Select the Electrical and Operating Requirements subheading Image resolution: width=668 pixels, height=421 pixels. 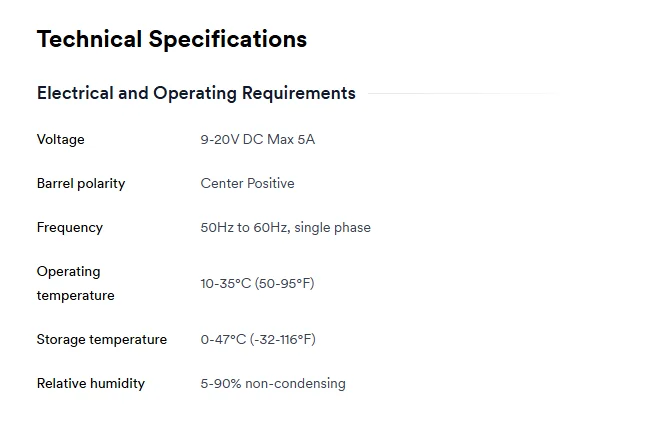click(196, 93)
